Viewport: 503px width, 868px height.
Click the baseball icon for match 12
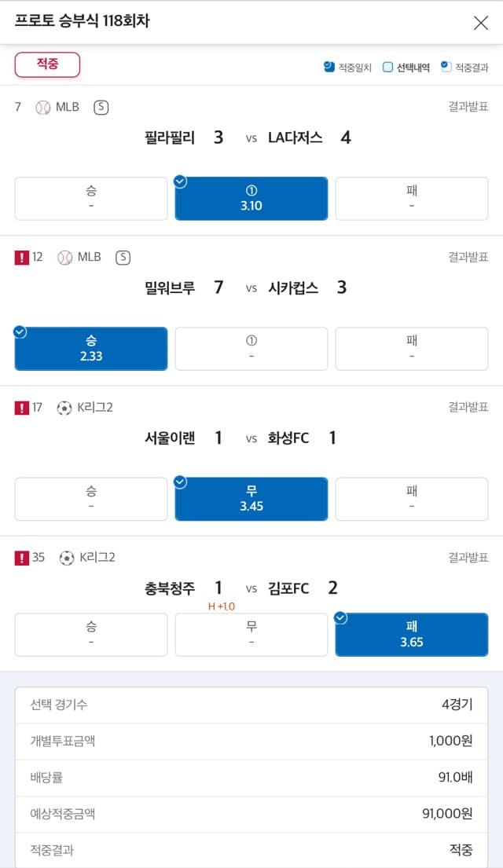coord(65,258)
